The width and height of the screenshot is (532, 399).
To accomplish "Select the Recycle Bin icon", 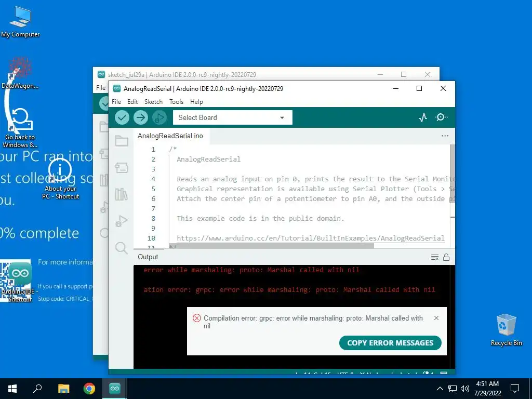I will pyautogui.click(x=506, y=330).
